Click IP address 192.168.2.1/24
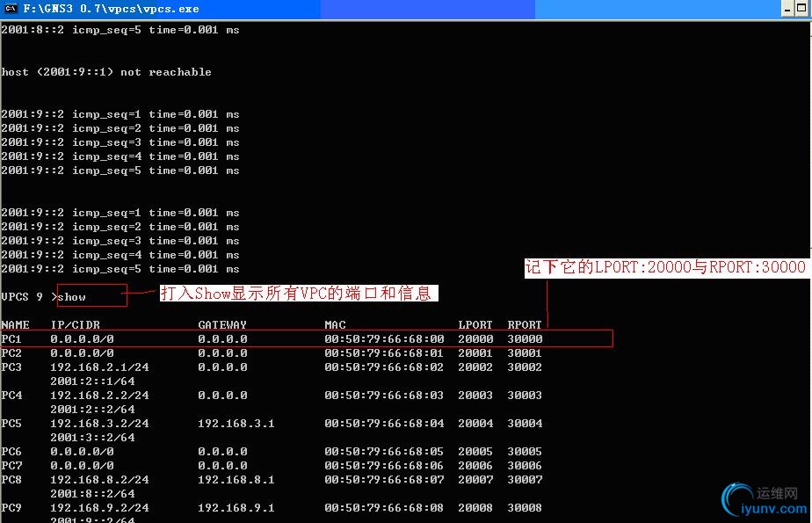The width and height of the screenshot is (812, 523). point(99,367)
